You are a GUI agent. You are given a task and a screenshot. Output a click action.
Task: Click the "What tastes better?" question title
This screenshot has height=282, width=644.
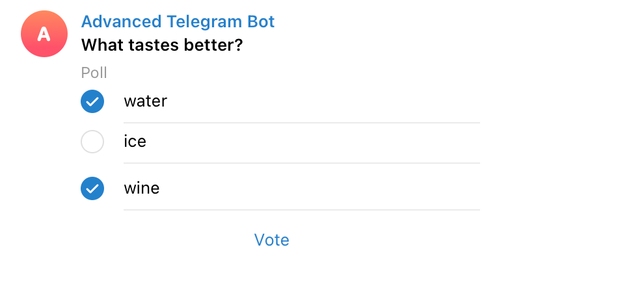point(165,46)
